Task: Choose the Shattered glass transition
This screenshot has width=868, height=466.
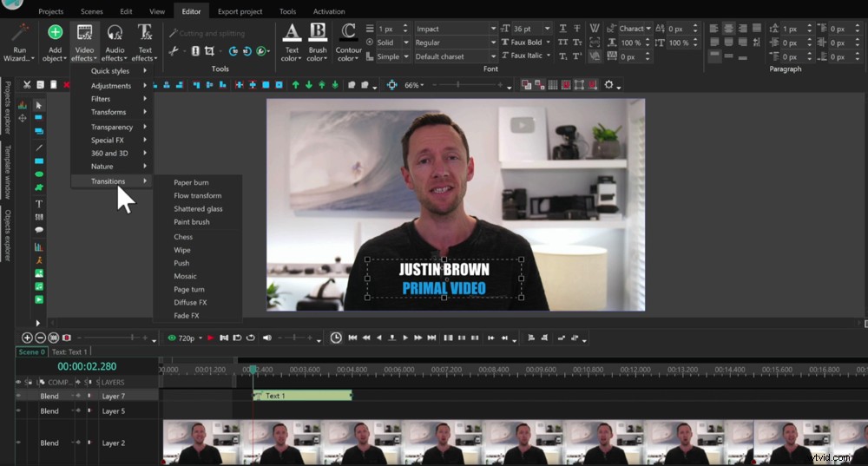Action: point(198,209)
